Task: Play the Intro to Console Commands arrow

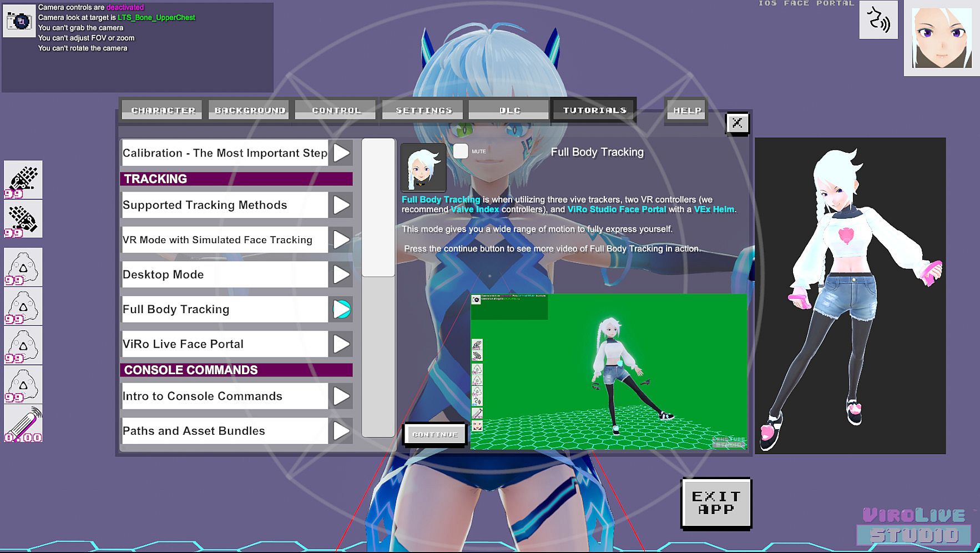Action: [341, 396]
